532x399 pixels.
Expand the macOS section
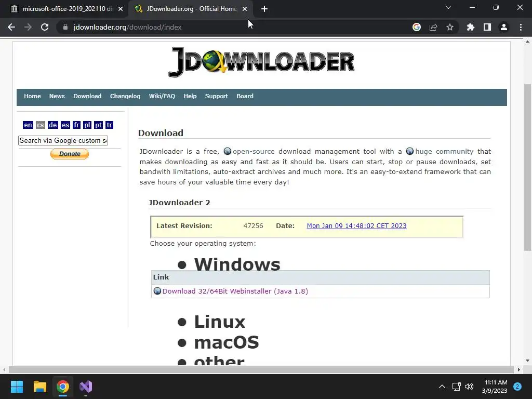227,342
